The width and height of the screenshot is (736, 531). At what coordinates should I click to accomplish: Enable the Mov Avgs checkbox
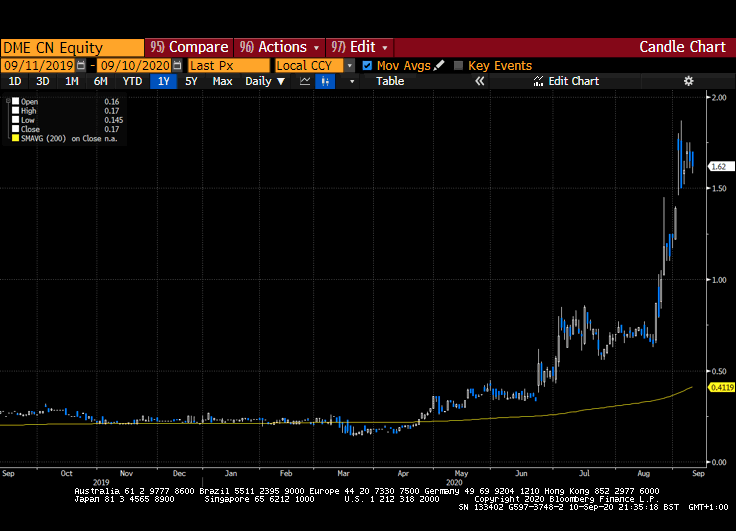pyautogui.click(x=367, y=65)
